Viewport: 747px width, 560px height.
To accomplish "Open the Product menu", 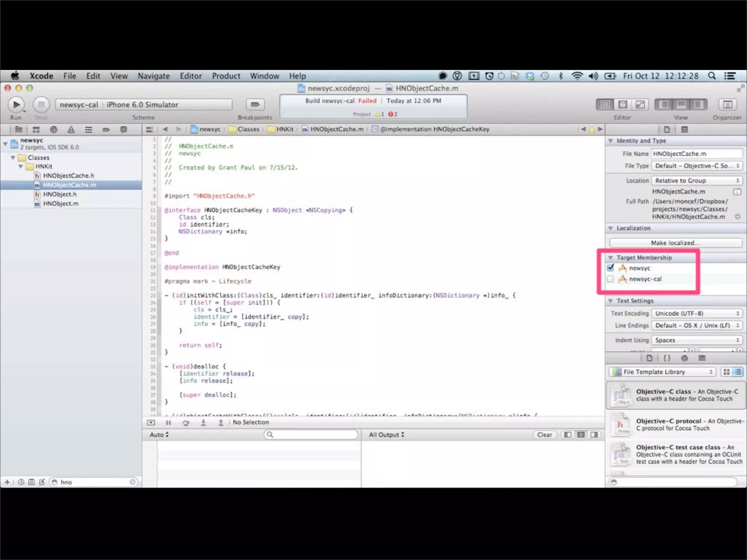I will [226, 76].
